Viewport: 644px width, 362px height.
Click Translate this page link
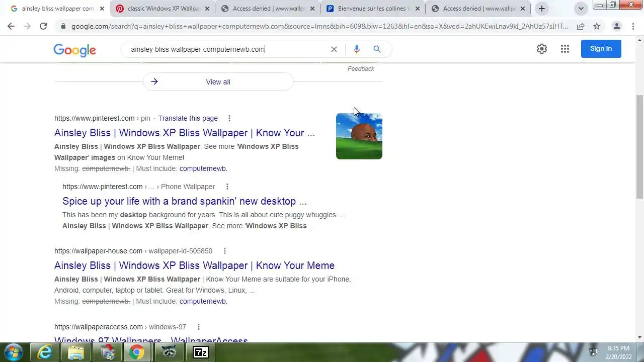pyautogui.click(x=188, y=118)
